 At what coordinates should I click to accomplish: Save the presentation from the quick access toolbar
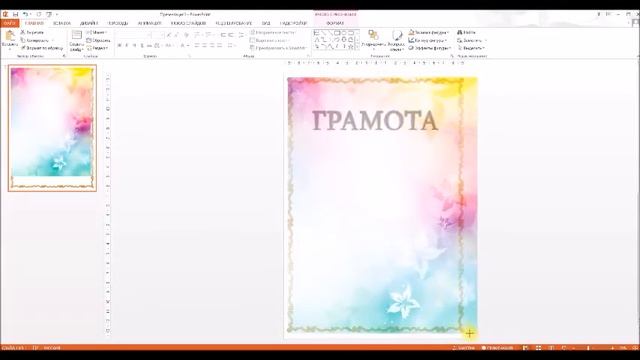coord(16,14)
